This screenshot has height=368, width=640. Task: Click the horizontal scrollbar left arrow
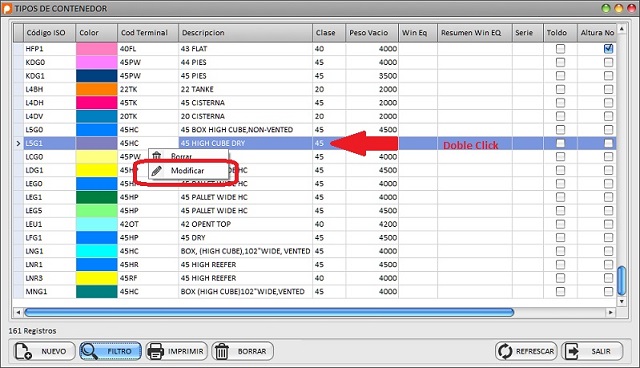18,313
